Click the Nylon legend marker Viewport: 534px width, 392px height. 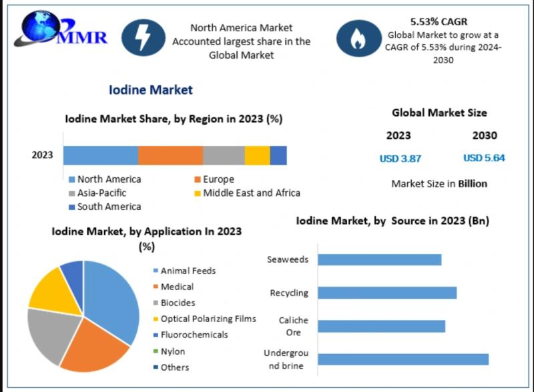coord(155,351)
